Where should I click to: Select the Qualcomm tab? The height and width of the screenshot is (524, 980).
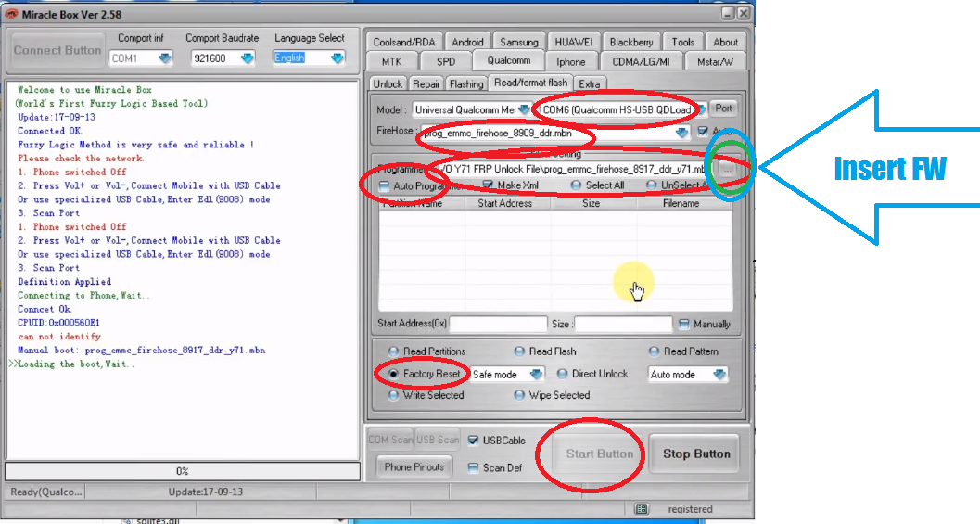click(x=509, y=60)
